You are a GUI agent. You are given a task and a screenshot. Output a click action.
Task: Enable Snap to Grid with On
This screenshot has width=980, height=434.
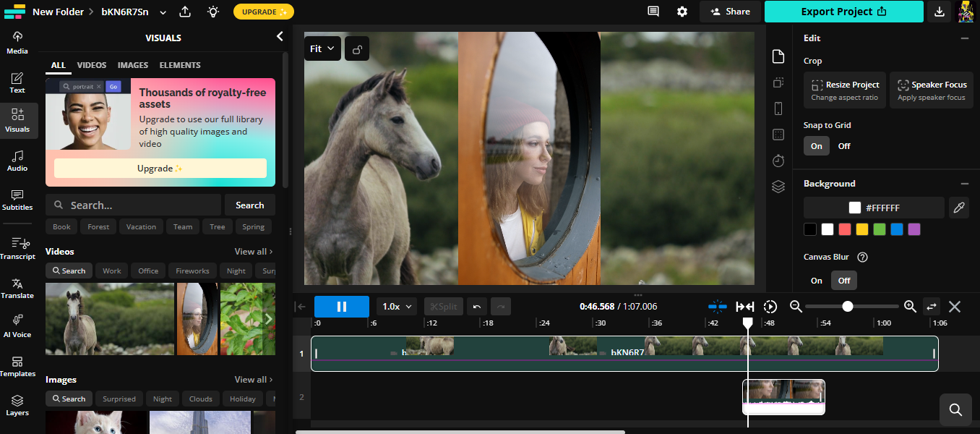tap(816, 146)
